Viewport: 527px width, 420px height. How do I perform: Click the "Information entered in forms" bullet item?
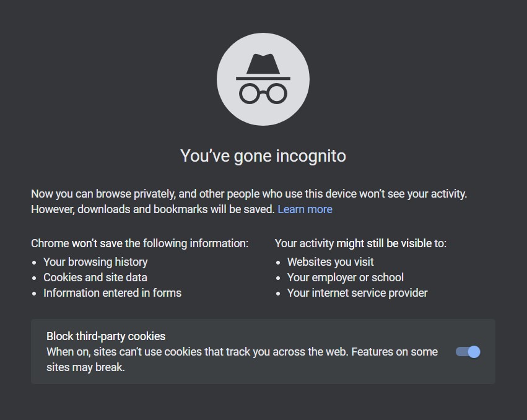(112, 293)
